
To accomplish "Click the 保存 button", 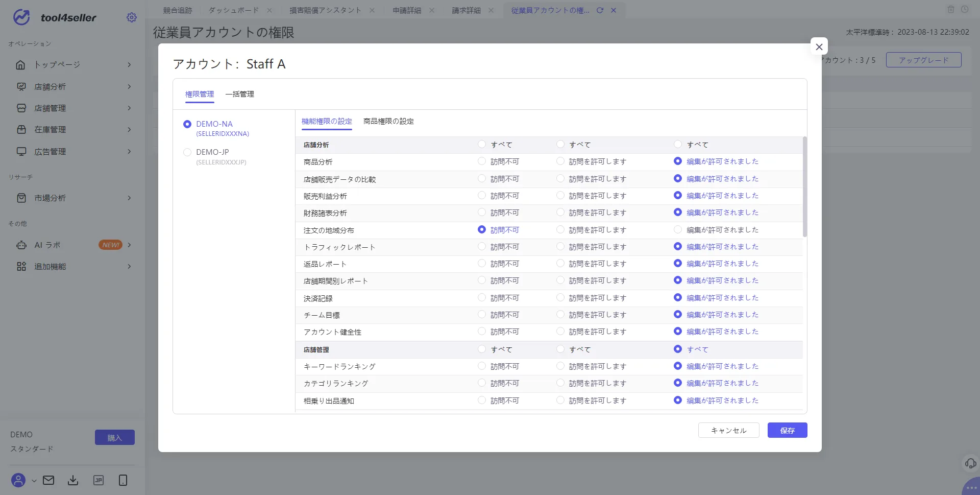I will click(x=788, y=431).
